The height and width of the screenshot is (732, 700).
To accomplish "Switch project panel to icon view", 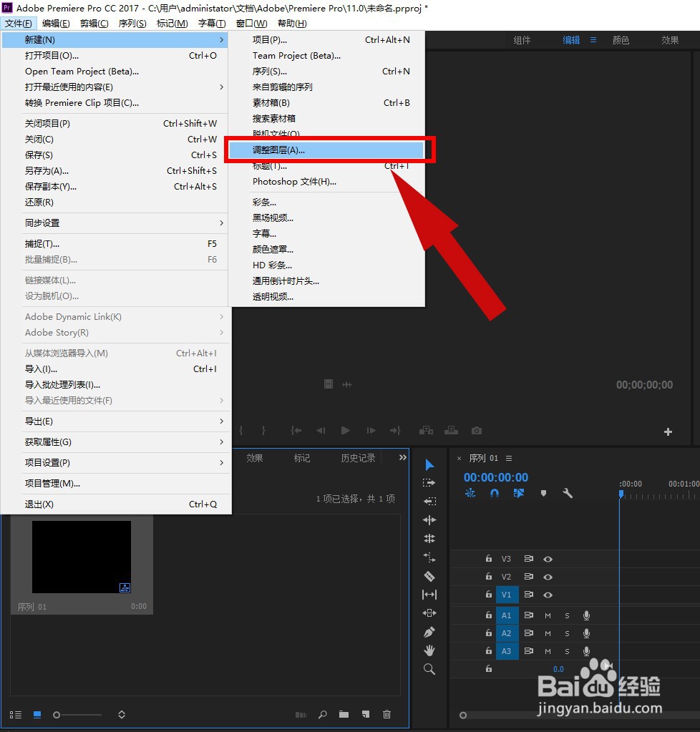I will [37, 715].
